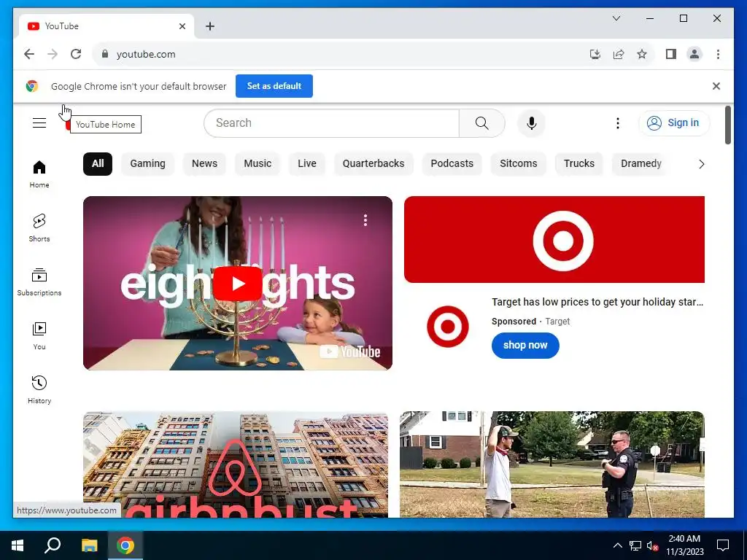This screenshot has height=560, width=747.
Task: Open the network tray icon
Action: [x=635, y=545]
